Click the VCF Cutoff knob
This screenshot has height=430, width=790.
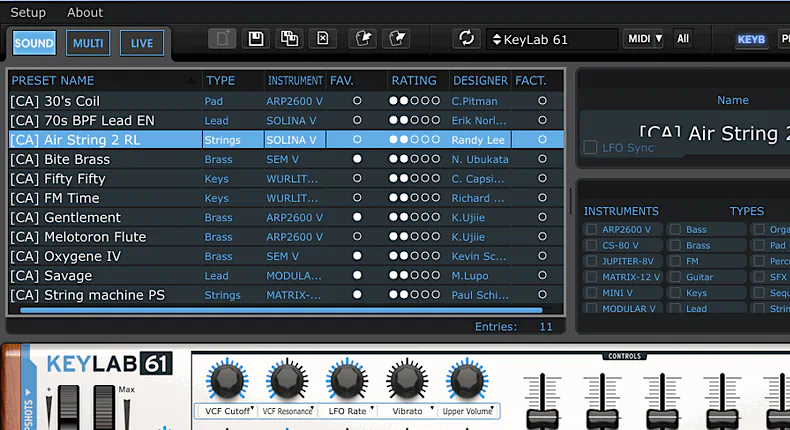[x=227, y=381]
